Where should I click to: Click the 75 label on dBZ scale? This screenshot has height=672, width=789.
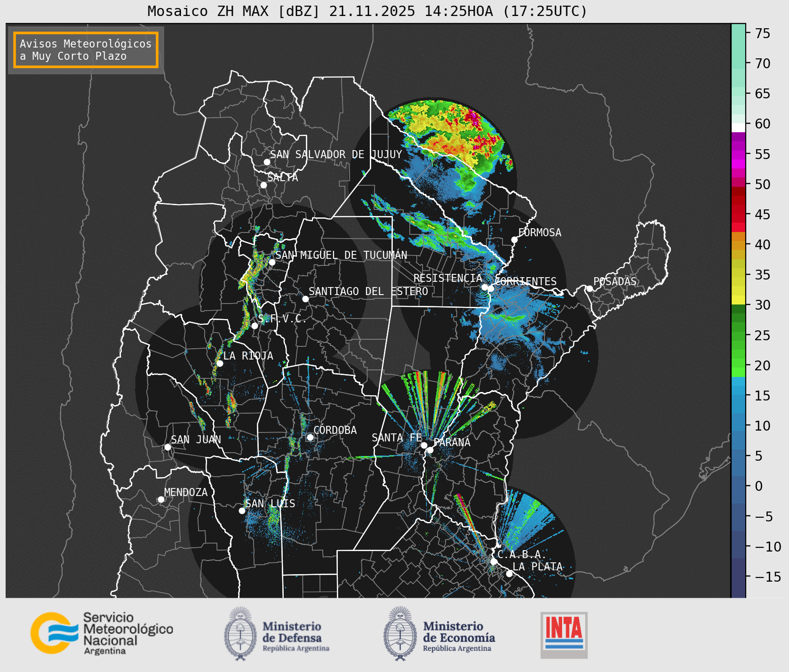(x=763, y=33)
